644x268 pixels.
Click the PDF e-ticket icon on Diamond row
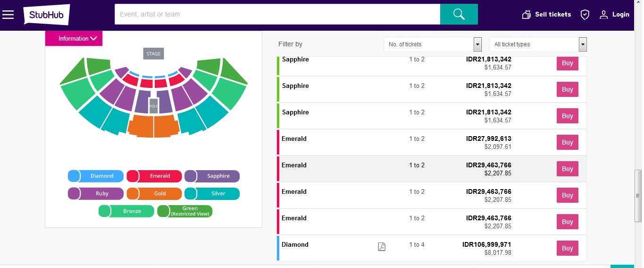click(382, 246)
